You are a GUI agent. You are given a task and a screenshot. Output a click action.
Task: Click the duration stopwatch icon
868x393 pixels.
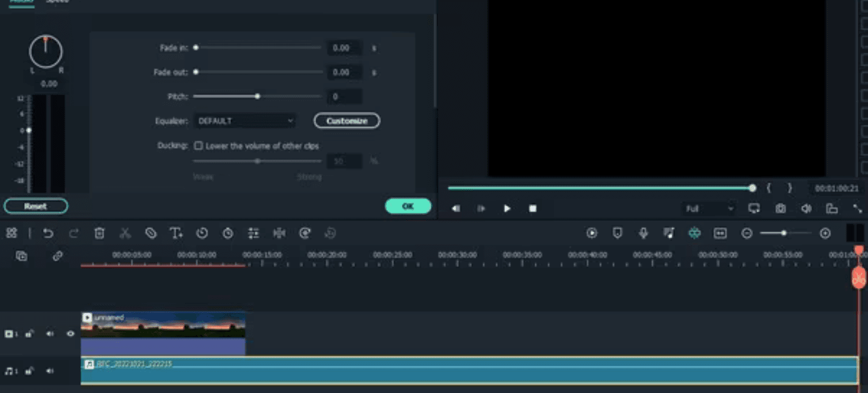228,233
